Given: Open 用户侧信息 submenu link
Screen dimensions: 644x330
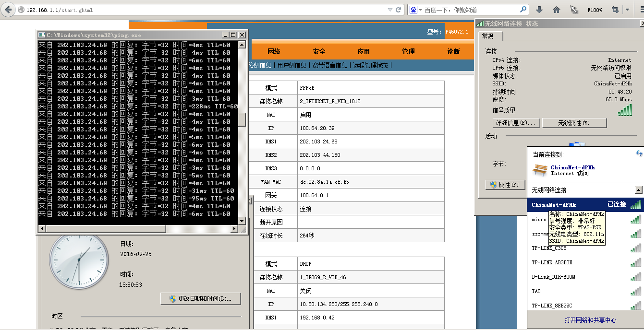Looking at the screenshot, I should click(x=292, y=65).
